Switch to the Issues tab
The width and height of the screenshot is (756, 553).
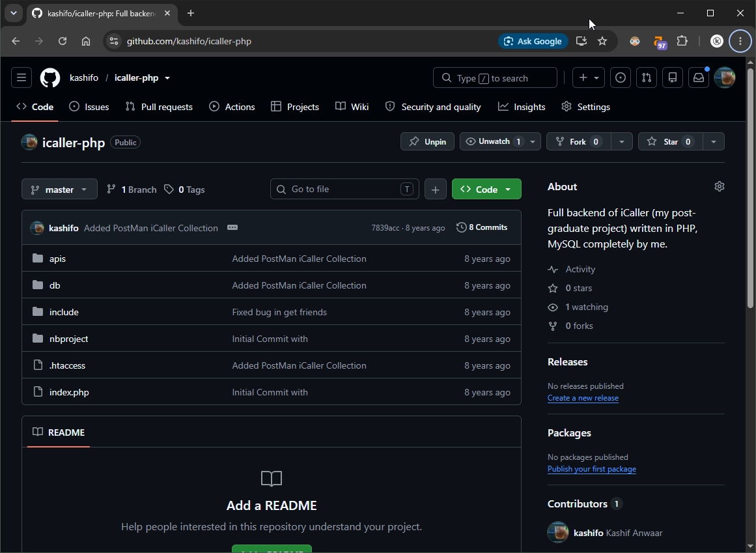[x=89, y=107]
